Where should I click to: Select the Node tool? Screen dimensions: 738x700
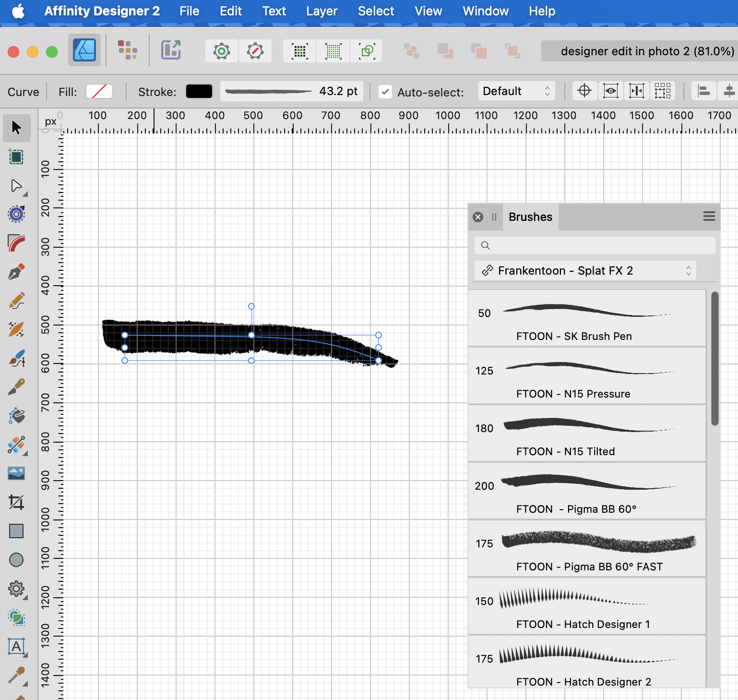coord(16,186)
